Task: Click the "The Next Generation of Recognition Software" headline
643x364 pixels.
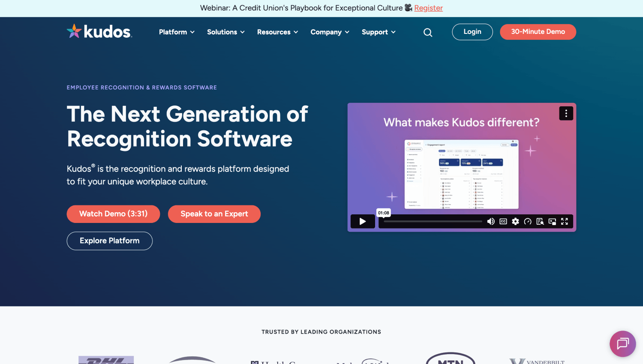Action: (x=187, y=126)
